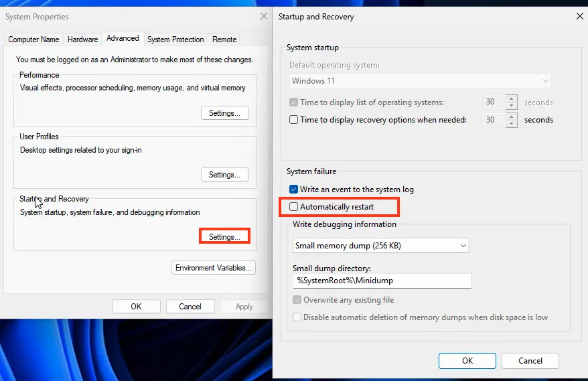Decrease recovery options time with down arrow
This screenshot has height=381, width=588.
tap(512, 124)
